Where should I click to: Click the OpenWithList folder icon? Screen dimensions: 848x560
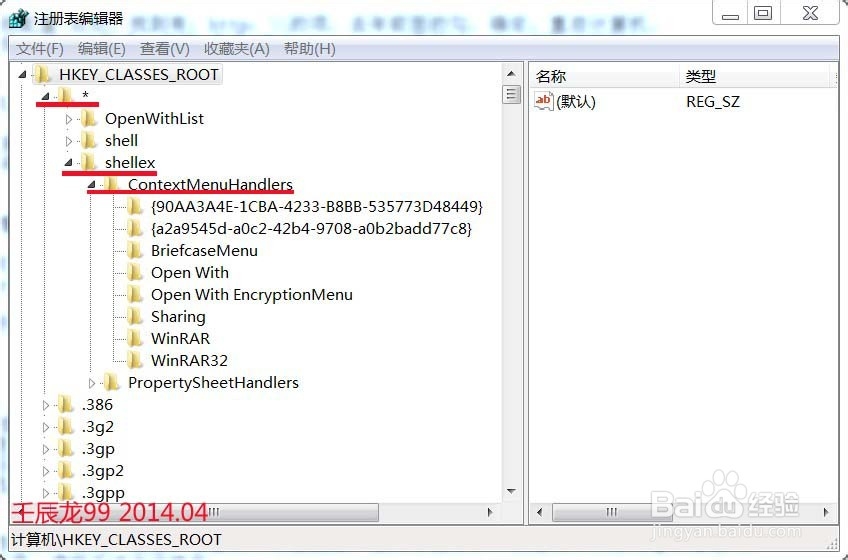tap(89, 118)
